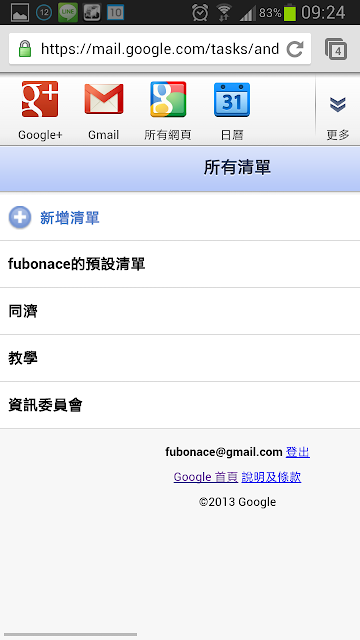The width and height of the screenshot is (360, 640).
Task: Tap the LINE notification icon in status bar
Action: (x=68, y=12)
